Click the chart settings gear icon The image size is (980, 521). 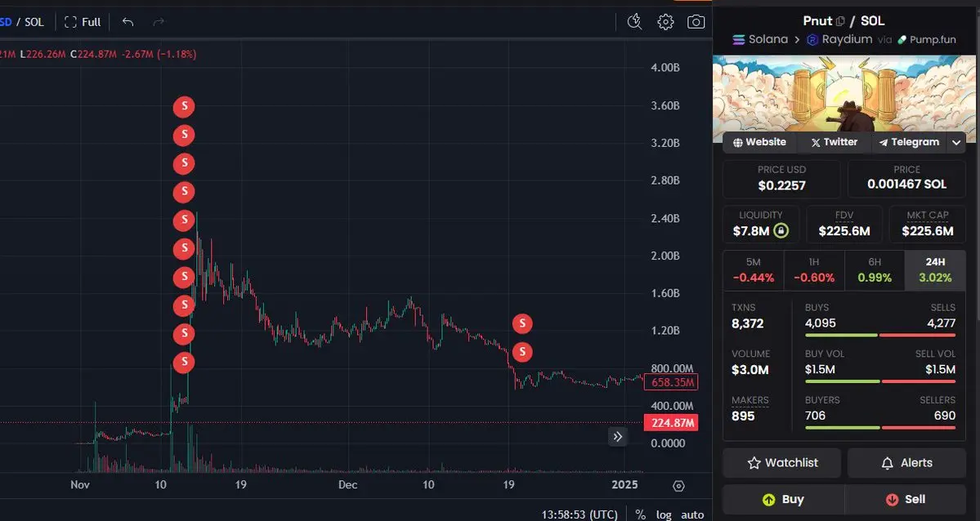[x=665, y=22]
